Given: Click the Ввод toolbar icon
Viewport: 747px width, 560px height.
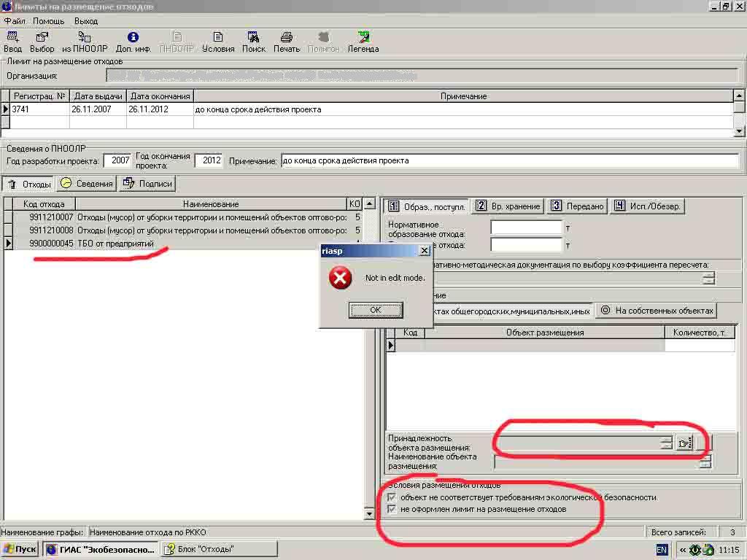Looking at the screenshot, I should pos(12,37).
